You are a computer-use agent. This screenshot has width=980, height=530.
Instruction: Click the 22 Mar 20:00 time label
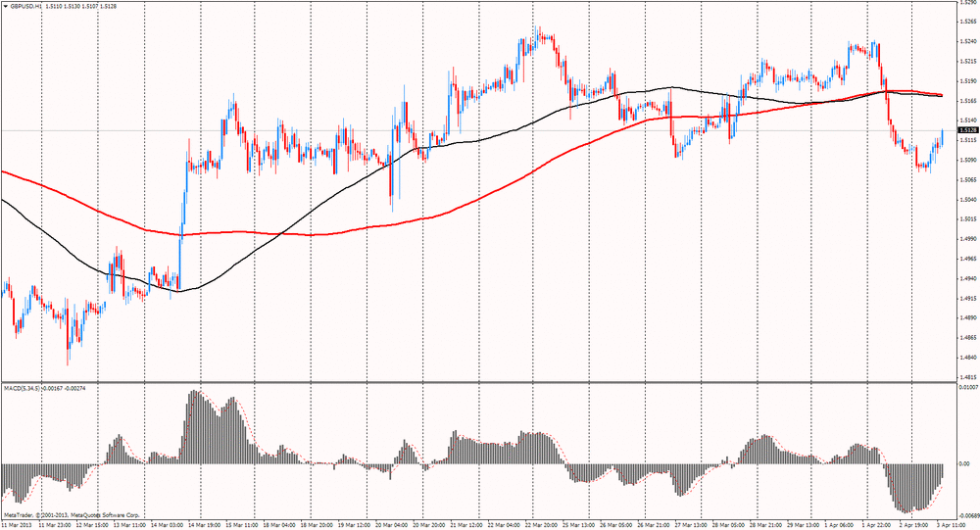540,526
